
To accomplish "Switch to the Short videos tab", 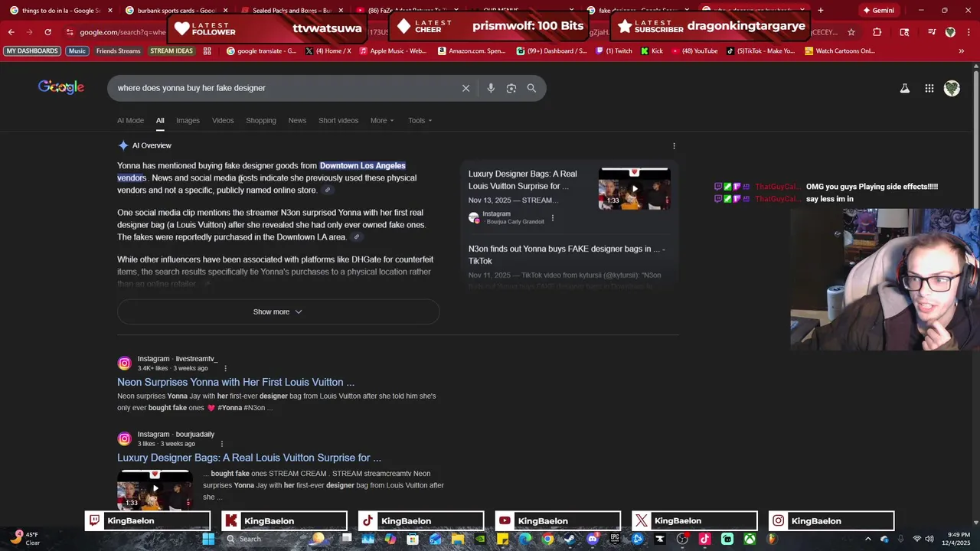I will click(x=338, y=120).
